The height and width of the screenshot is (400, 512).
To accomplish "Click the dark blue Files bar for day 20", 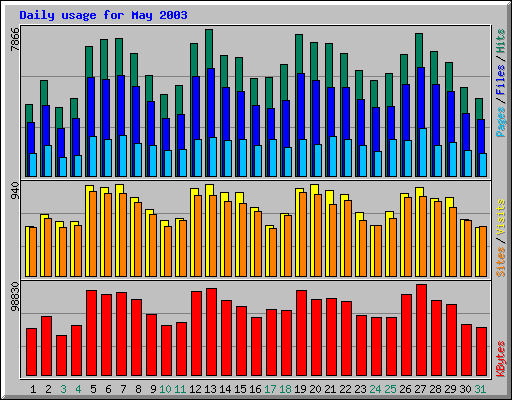I will click(x=316, y=112).
